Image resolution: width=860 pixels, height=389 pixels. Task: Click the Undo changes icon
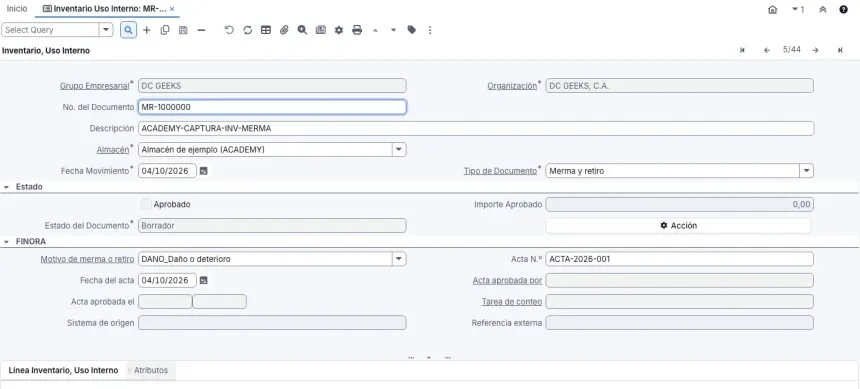pos(229,30)
